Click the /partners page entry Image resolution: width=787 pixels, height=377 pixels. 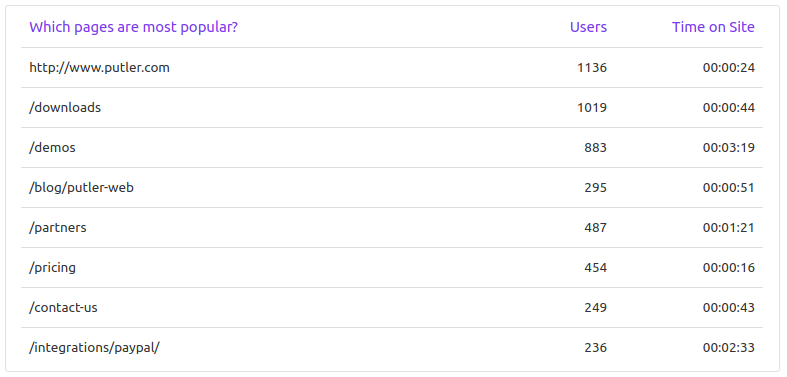point(58,228)
